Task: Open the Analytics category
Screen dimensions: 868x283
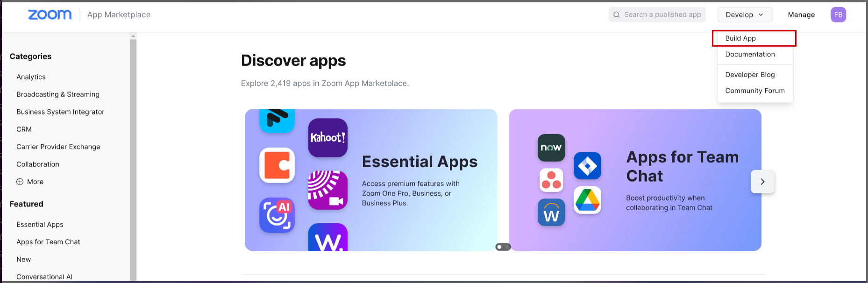Action: pos(31,77)
